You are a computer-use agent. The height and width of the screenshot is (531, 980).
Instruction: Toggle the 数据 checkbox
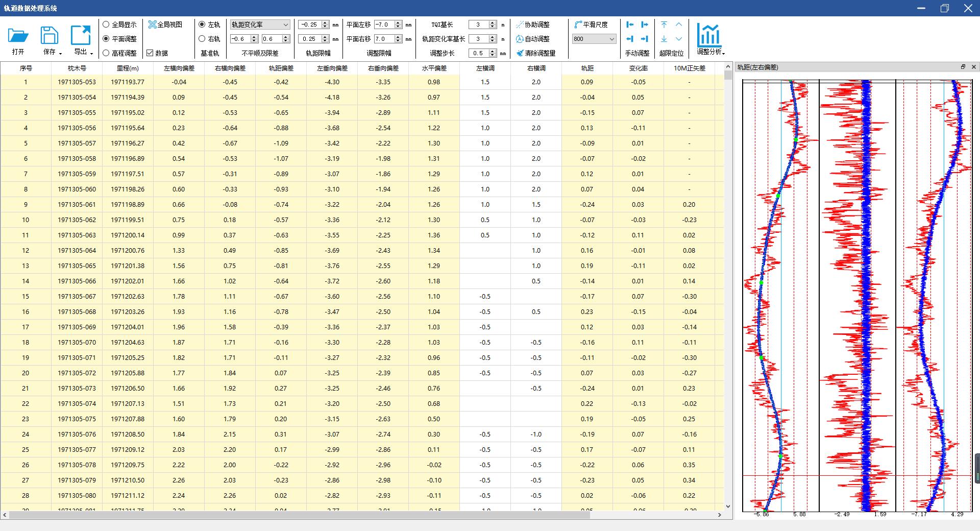click(x=150, y=53)
